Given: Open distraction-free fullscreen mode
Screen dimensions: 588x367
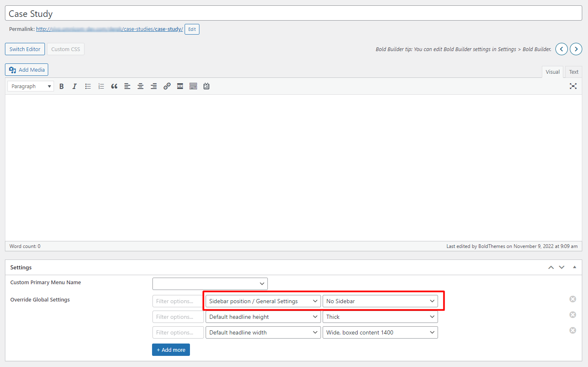Looking at the screenshot, I should point(573,86).
